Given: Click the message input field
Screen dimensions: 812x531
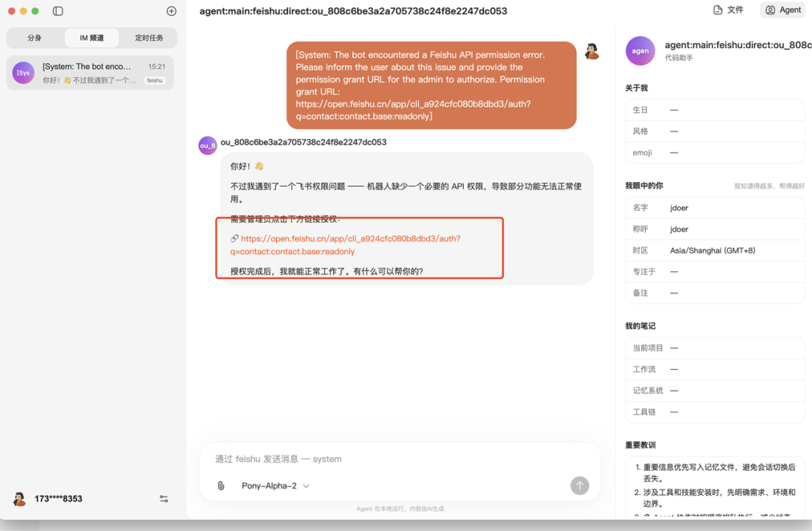Looking at the screenshot, I should pyautogui.click(x=376, y=459).
